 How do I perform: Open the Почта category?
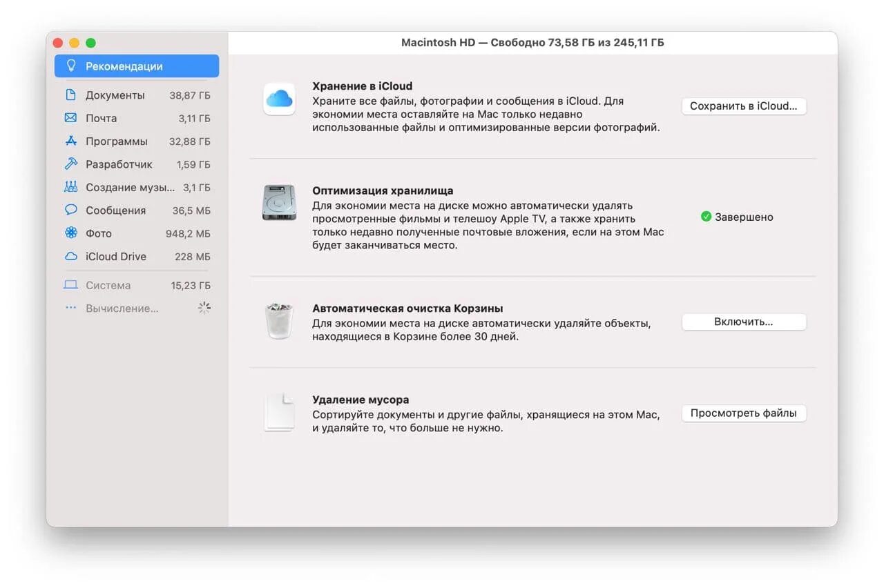pos(137,118)
